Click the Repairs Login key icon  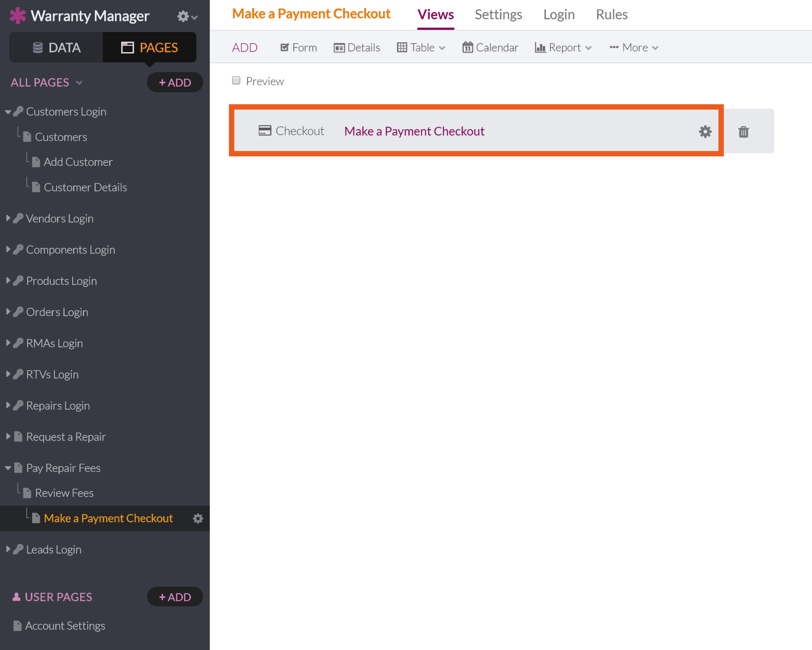point(18,405)
